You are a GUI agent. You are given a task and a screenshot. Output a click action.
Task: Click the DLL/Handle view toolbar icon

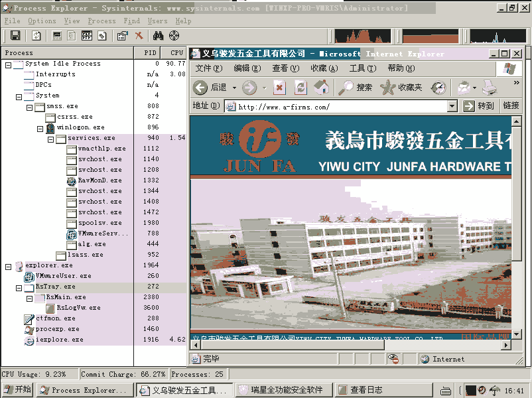point(102,36)
